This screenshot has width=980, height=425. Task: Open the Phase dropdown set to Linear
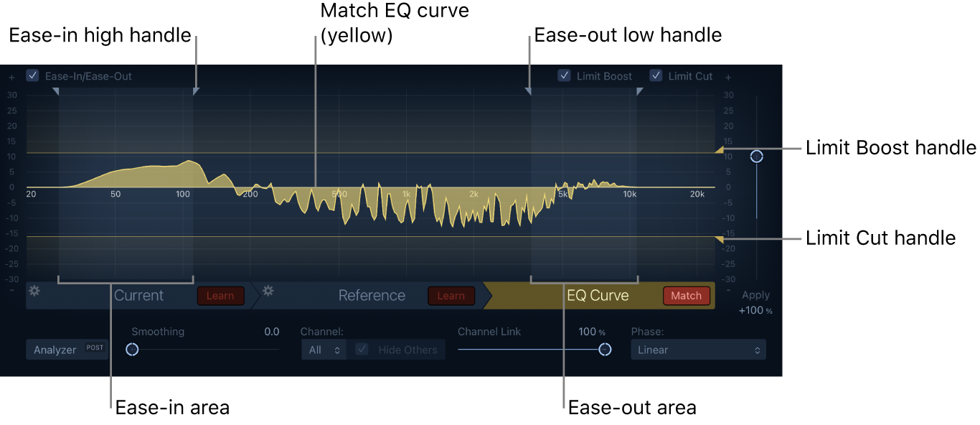click(x=697, y=350)
